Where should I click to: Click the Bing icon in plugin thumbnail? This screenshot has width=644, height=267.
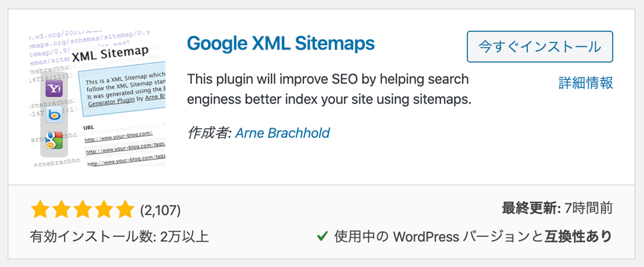click(53, 115)
